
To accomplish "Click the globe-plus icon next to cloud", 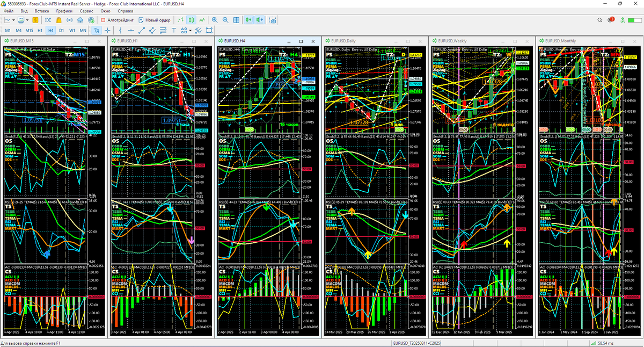I will [x=91, y=20].
